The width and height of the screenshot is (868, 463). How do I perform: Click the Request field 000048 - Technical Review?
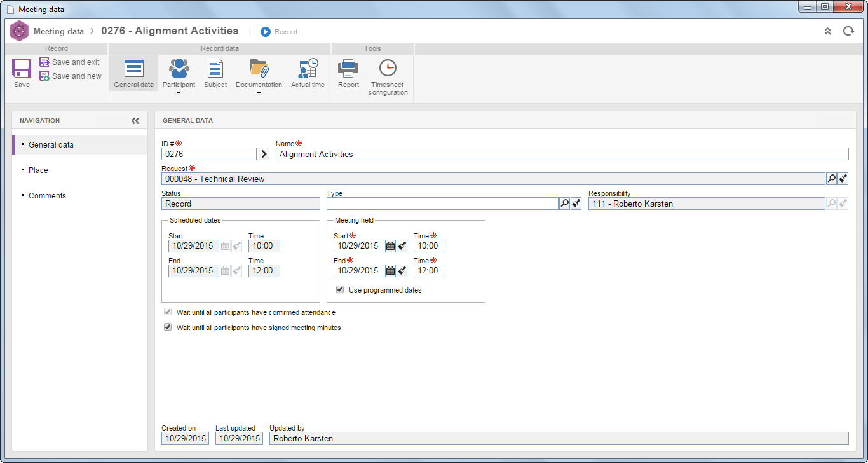point(493,179)
